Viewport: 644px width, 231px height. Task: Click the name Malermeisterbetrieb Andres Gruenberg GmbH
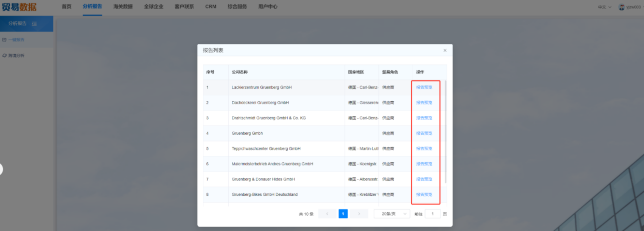click(273, 164)
